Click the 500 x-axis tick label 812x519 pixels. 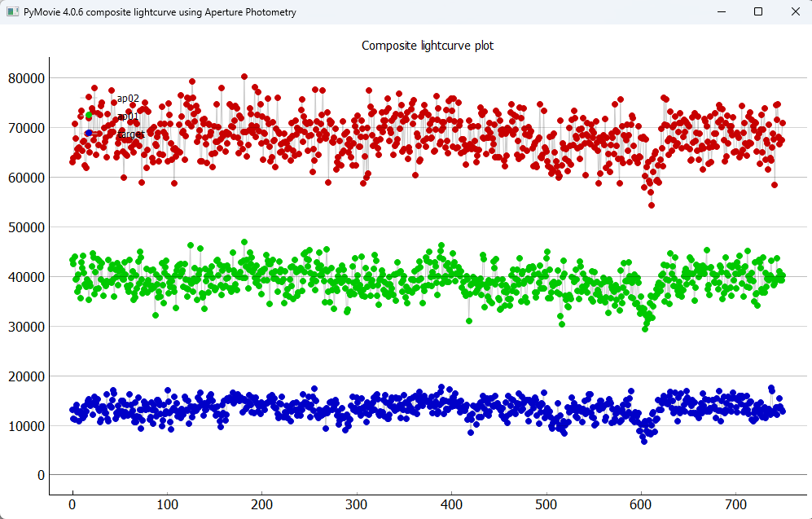[546, 504]
